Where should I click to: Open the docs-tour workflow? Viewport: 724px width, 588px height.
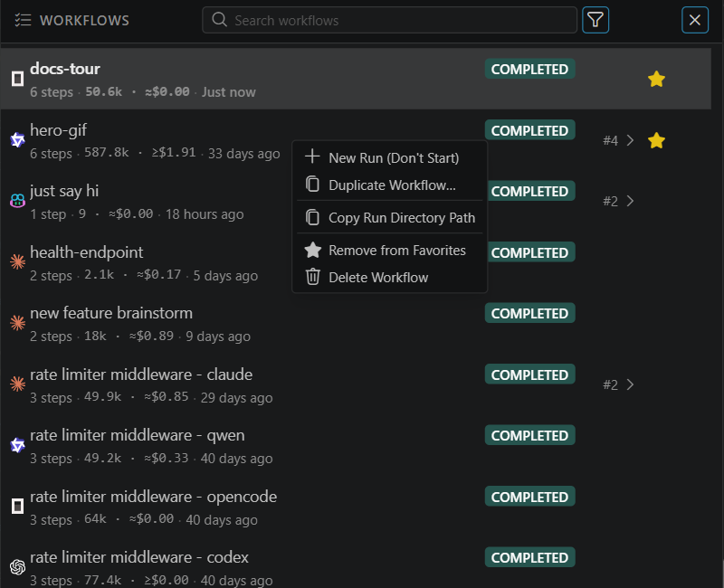pos(356,79)
